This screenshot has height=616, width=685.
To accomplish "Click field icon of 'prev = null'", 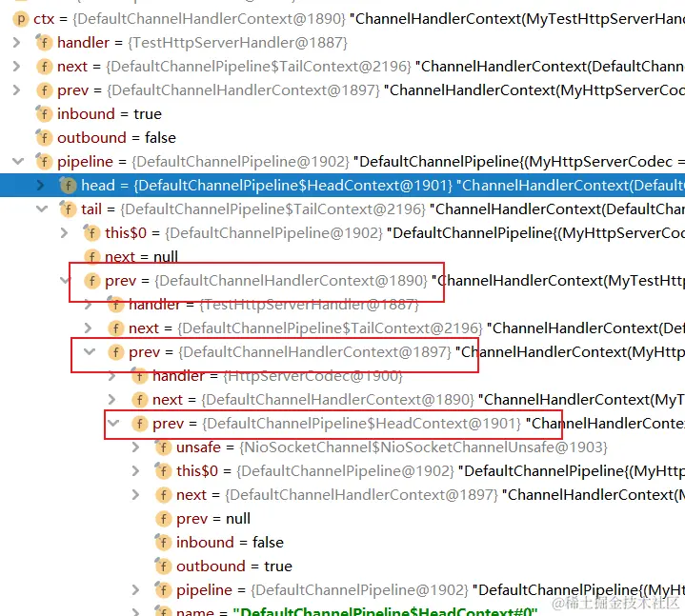I will click(x=163, y=519).
